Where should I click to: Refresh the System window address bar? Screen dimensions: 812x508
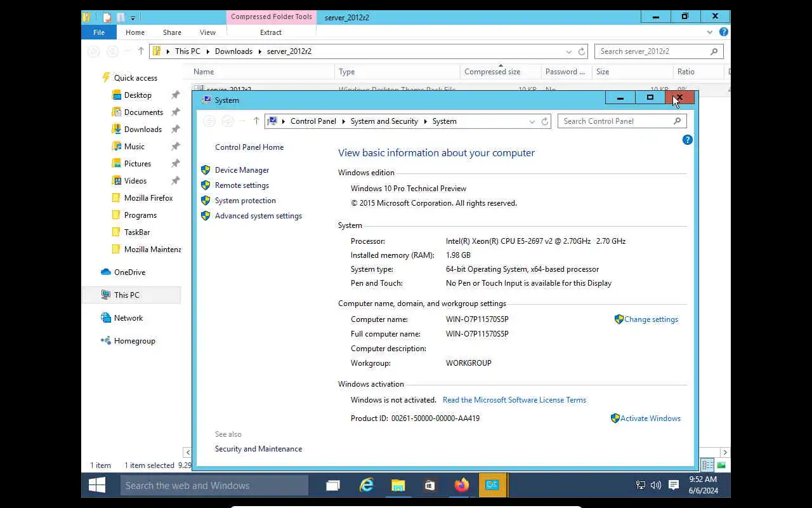pos(545,121)
